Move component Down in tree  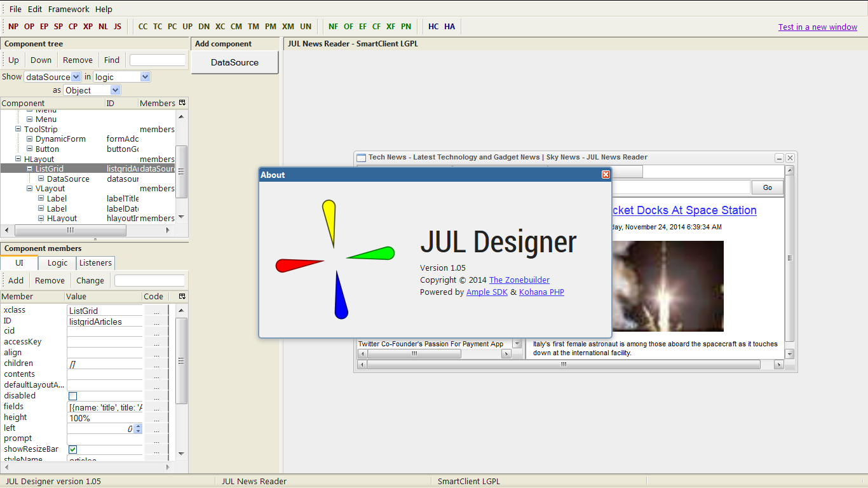pyautogui.click(x=41, y=60)
